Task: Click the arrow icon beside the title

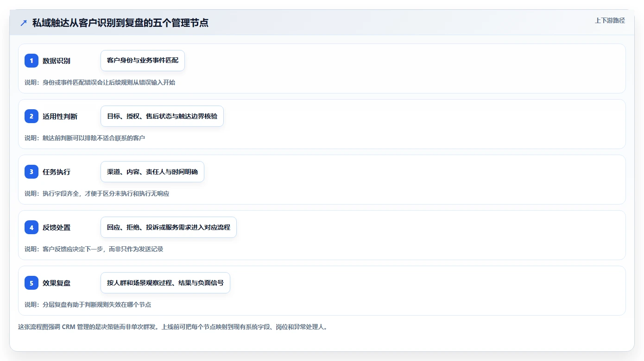Action: pos(24,23)
